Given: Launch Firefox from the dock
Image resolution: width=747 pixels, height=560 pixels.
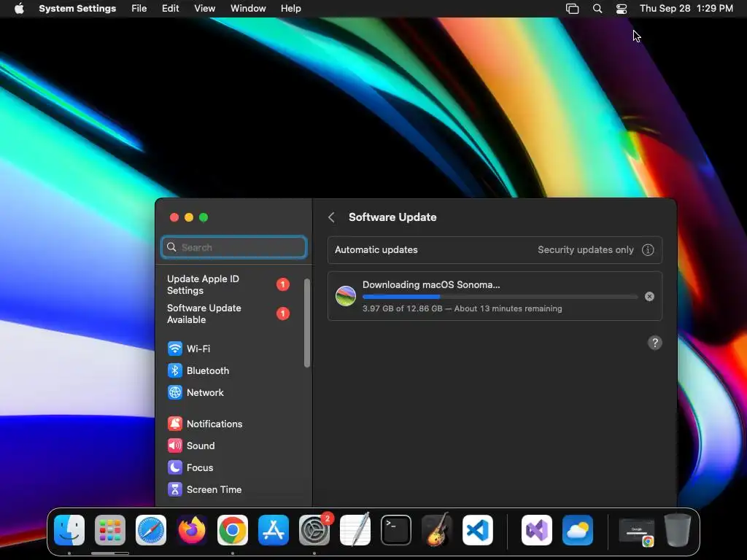Looking at the screenshot, I should tap(192, 530).
